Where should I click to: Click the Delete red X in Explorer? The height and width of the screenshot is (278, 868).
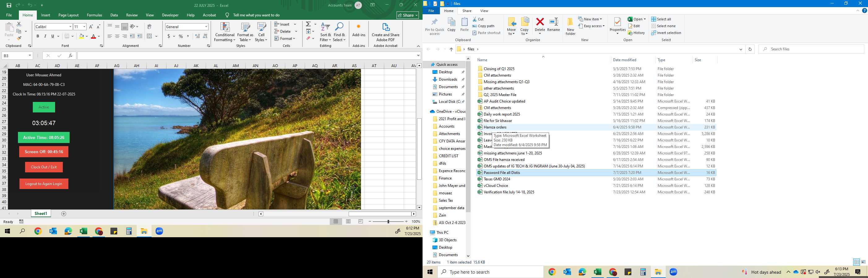pos(540,26)
